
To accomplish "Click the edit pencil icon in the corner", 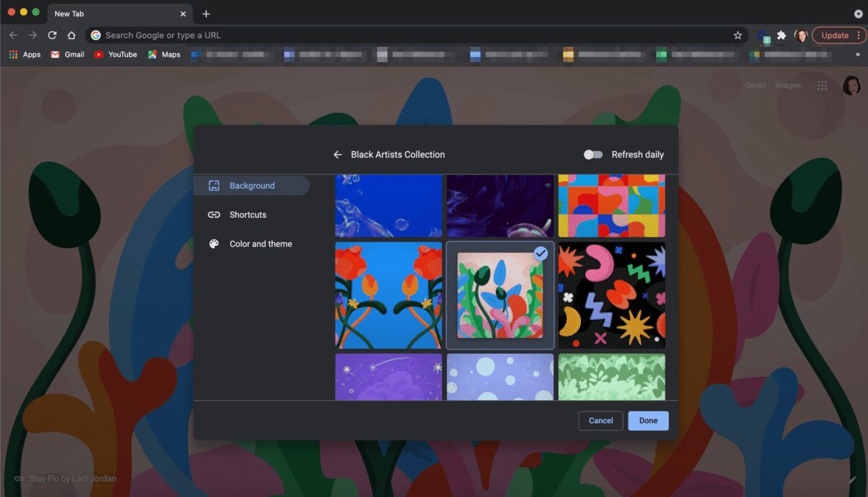I will (852, 479).
